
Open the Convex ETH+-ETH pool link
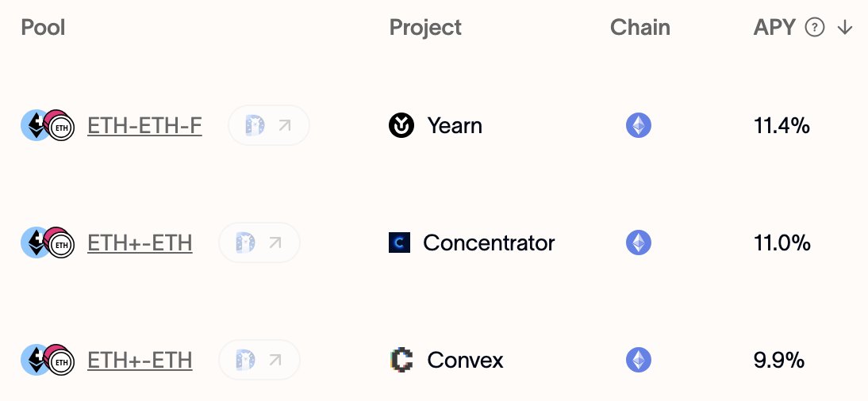140,361
